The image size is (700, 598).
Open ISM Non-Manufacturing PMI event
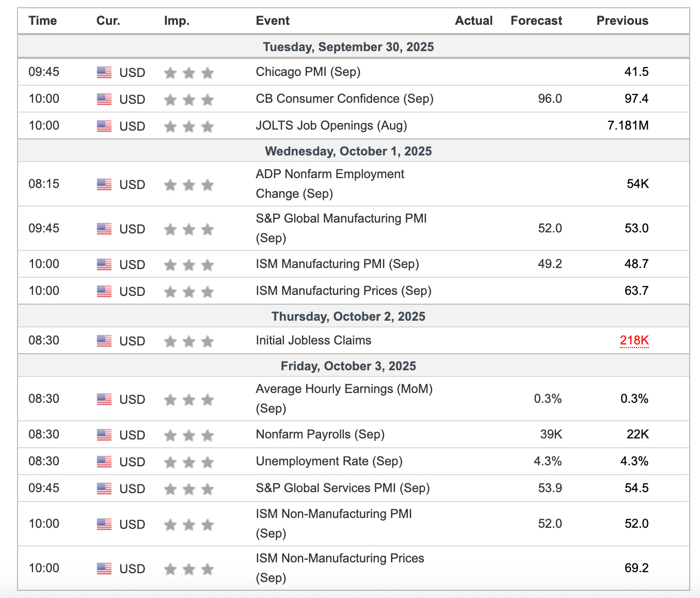click(x=334, y=524)
